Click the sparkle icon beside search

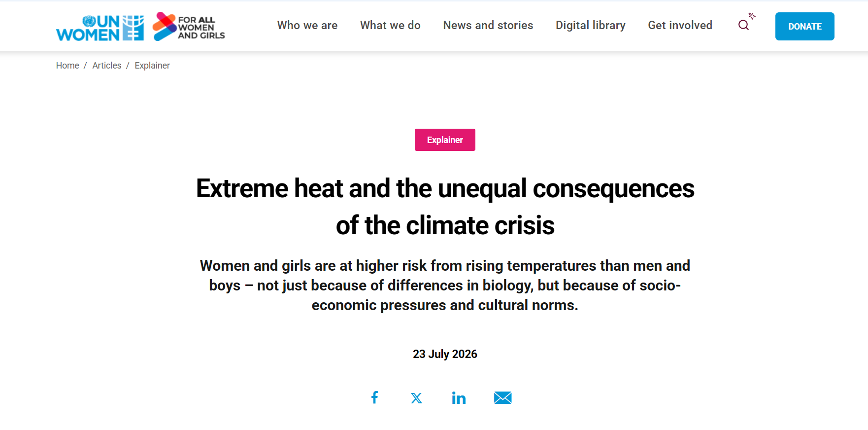[x=752, y=16]
